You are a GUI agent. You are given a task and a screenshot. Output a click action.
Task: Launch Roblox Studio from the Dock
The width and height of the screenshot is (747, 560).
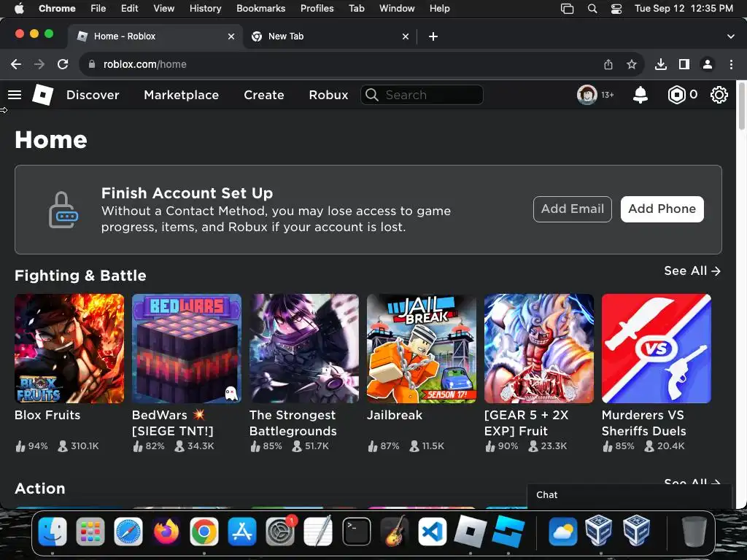tap(508, 531)
